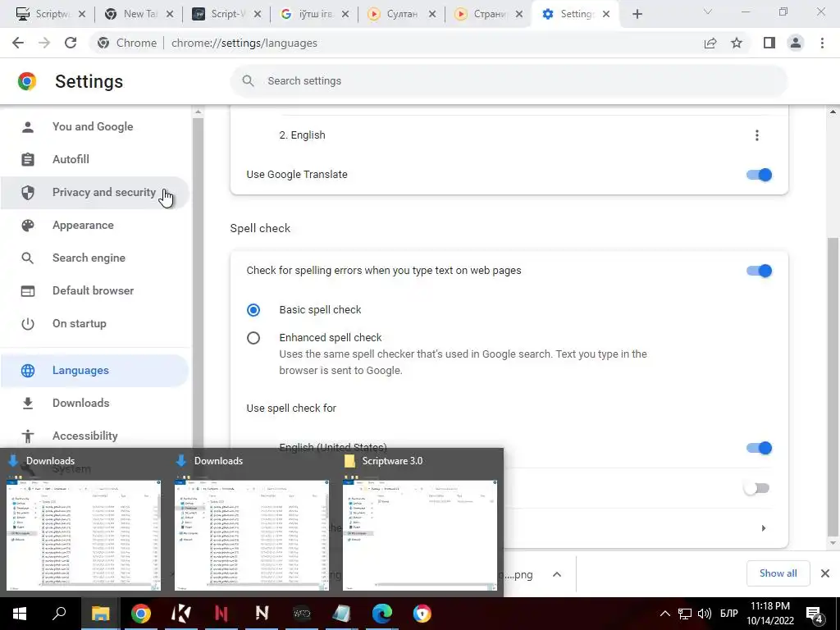Open the side panel icon
This screenshot has height=630, width=840.
pyautogui.click(x=769, y=43)
